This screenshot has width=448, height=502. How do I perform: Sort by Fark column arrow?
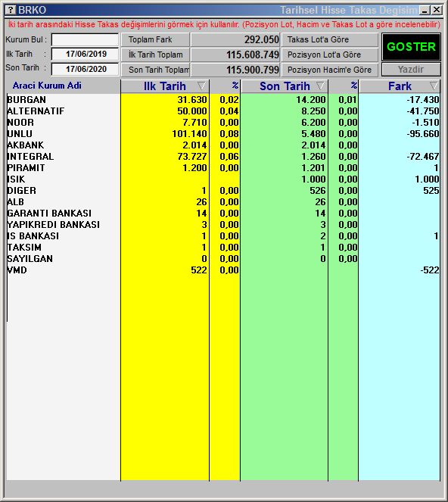pos(434,86)
